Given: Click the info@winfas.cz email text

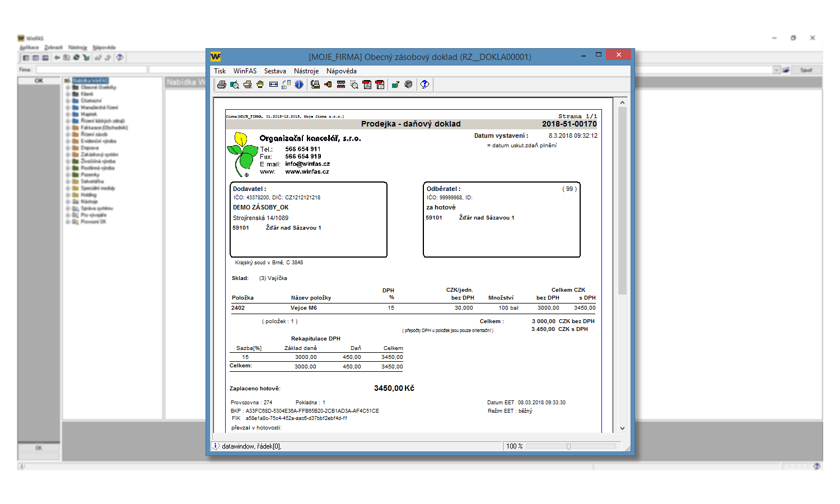Looking at the screenshot, I should 307,164.
